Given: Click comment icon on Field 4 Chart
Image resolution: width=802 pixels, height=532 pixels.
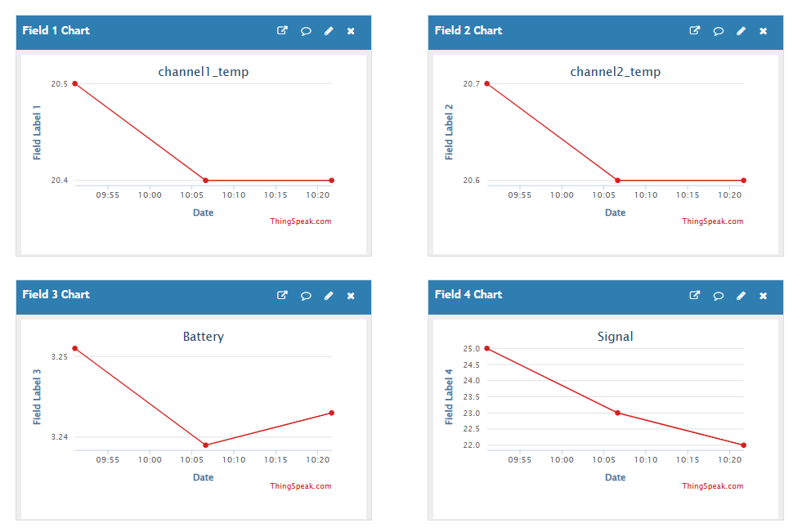Looking at the screenshot, I should pyautogui.click(x=718, y=296).
